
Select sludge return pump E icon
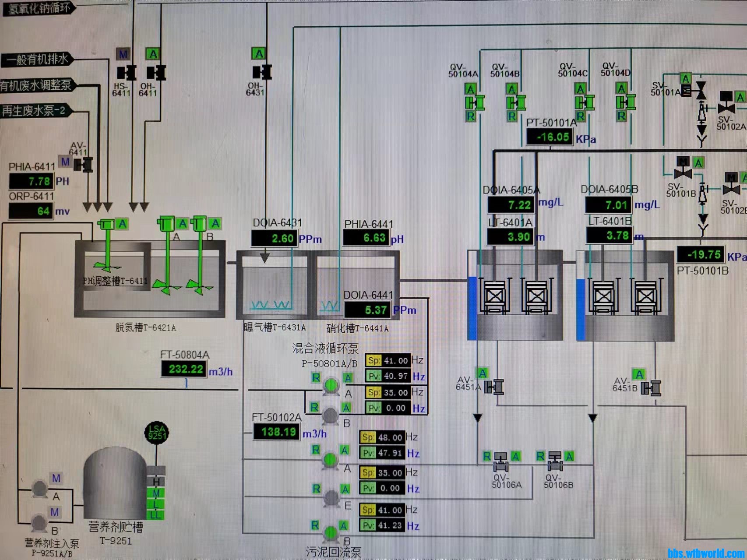click(x=331, y=498)
